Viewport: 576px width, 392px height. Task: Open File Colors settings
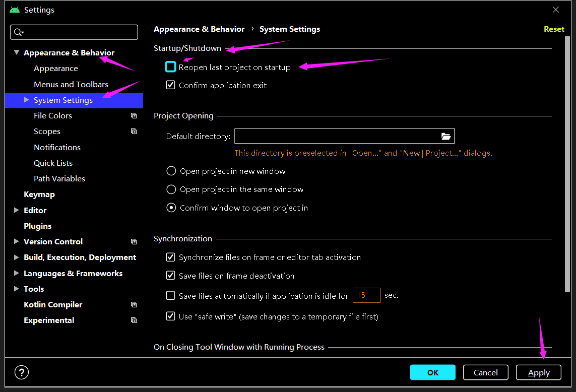coord(53,116)
